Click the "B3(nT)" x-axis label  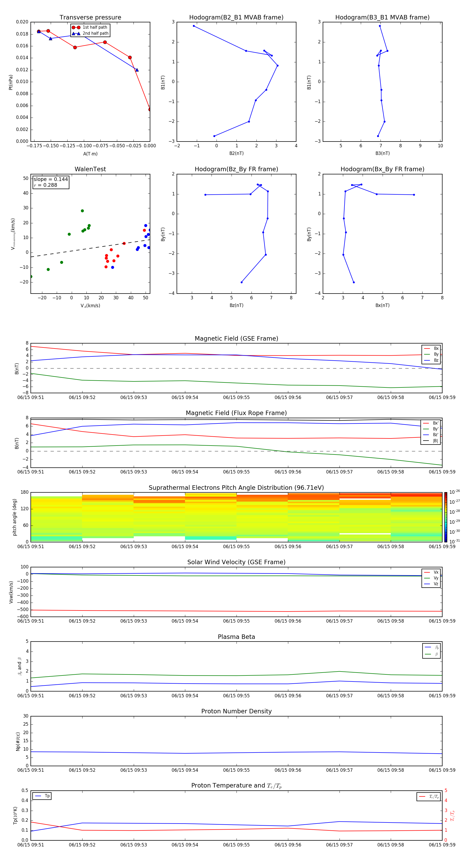click(382, 153)
